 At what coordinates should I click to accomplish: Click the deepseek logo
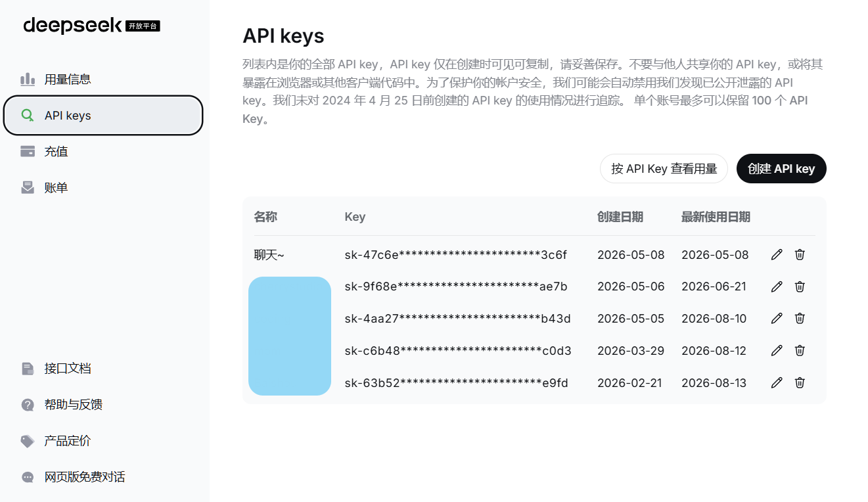point(73,26)
